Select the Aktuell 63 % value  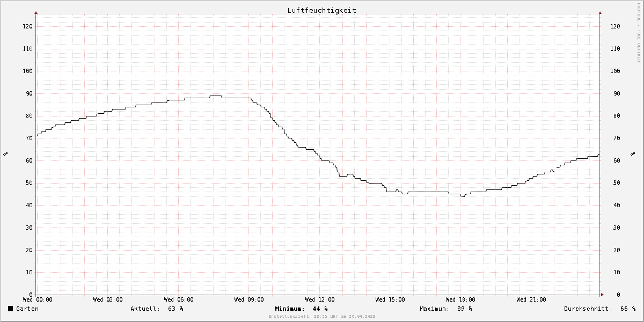point(175,309)
